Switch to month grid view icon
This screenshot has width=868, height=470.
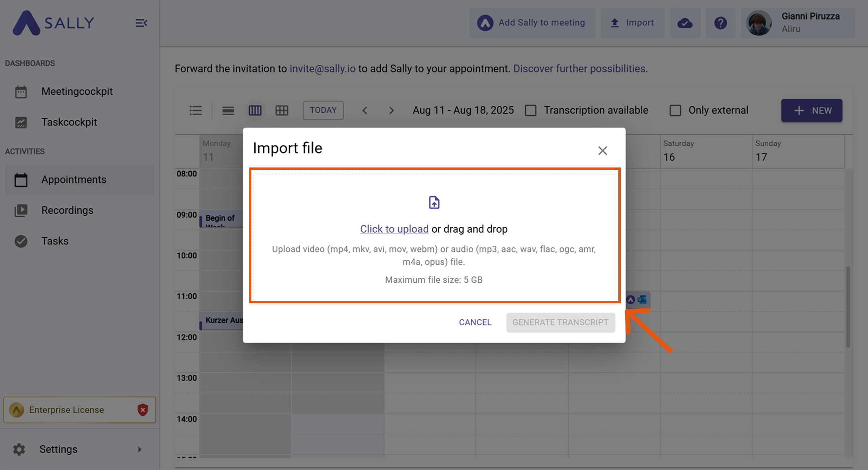pyautogui.click(x=282, y=110)
